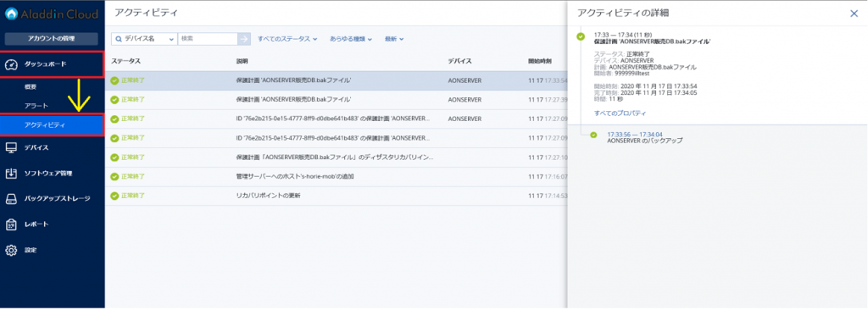Open アカウントの管理 button
This screenshot has height=310, width=868.
pyautogui.click(x=52, y=39)
